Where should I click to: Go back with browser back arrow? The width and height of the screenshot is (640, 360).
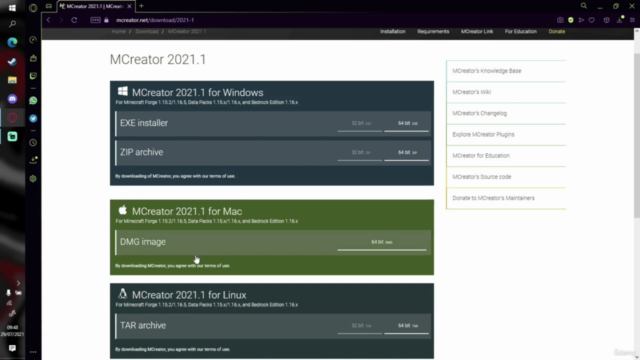48,20
